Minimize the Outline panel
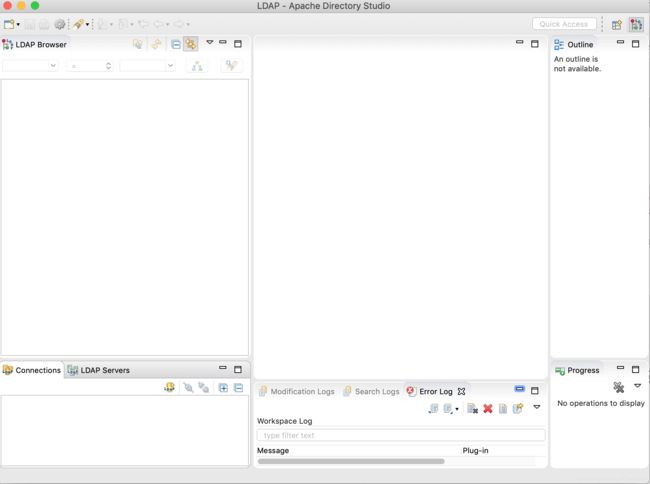Viewport: 650px width, 484px height. [620, 42]
